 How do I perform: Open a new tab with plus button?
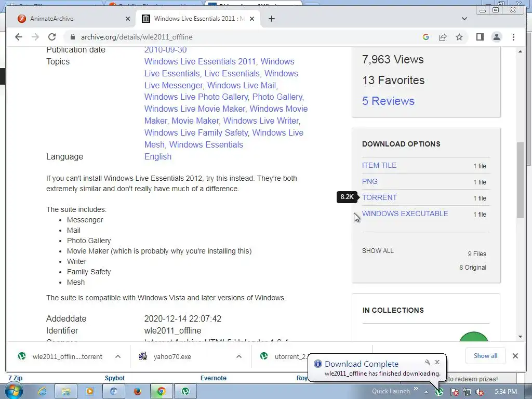pyautogui.click(x=271, y=19)
